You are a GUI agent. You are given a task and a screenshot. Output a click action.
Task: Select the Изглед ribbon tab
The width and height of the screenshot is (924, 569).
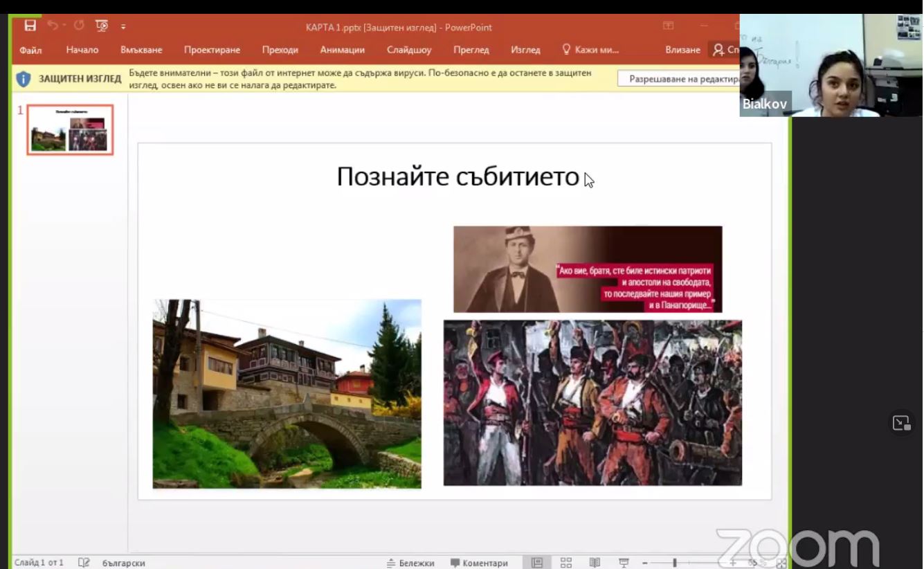coord(525,50)
